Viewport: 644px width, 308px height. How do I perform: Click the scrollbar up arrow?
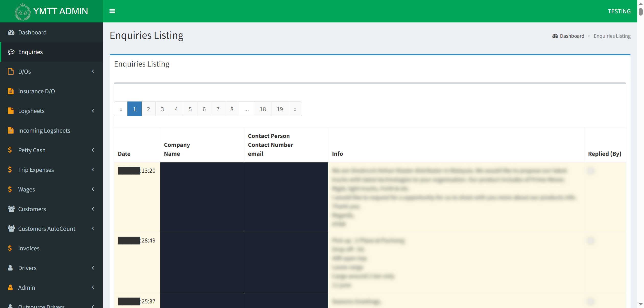pyautogui.click(x=641, y=4)
